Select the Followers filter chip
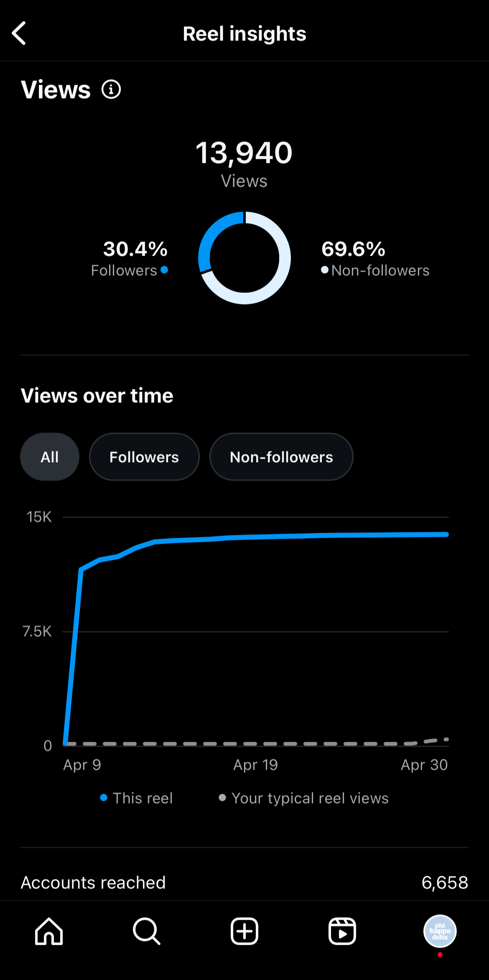The height and width of the screenshot is (980, 489). coord(144,457)
